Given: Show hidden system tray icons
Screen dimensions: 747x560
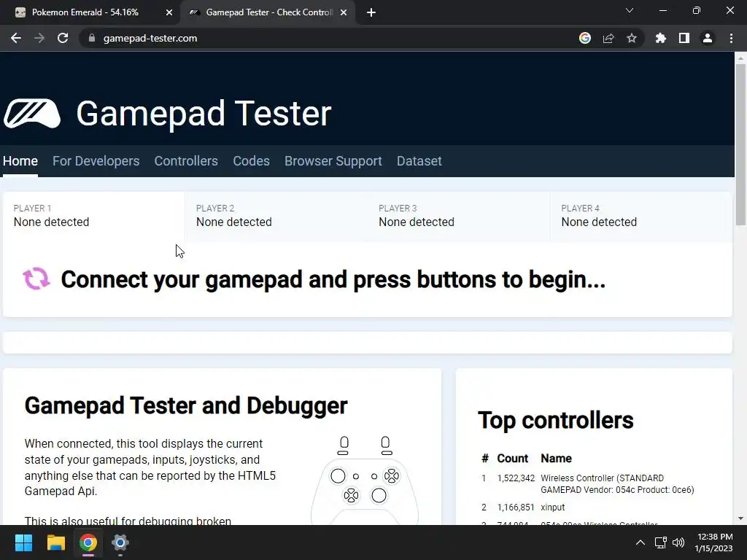Looking at the screenshot, I should tap(640, 542).
